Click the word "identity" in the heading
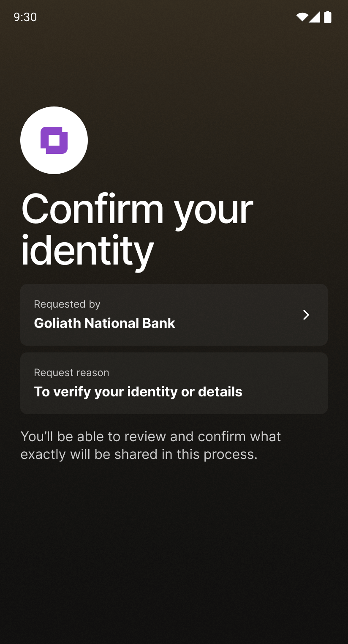Image resolution: width=348 pixels, height=644 pixels. (87, 250)
